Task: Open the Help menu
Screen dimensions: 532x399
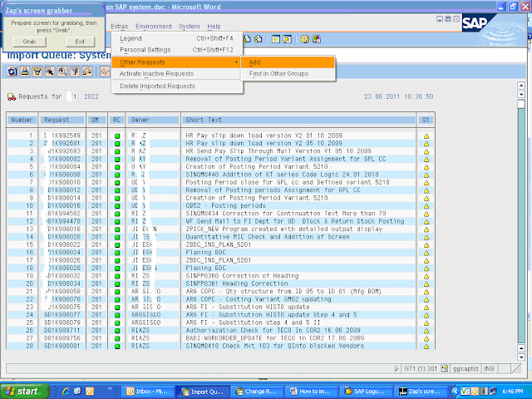Action: pos(214,27)
